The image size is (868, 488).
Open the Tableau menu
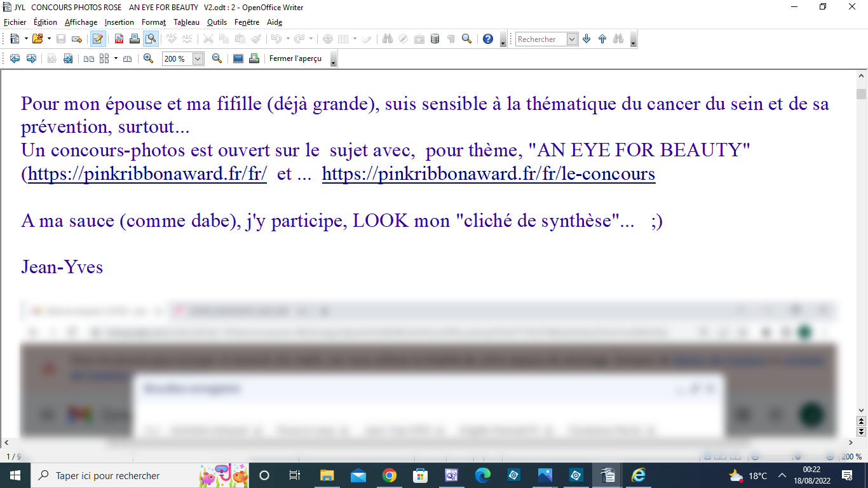[186, 22]
